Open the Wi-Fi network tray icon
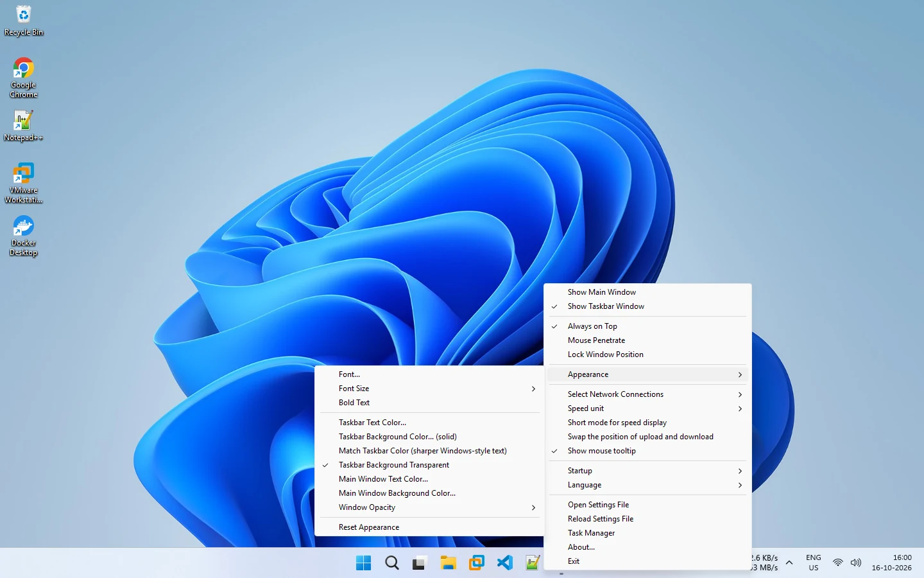Screen dimensions: 924x578 [x=838, y=563]
